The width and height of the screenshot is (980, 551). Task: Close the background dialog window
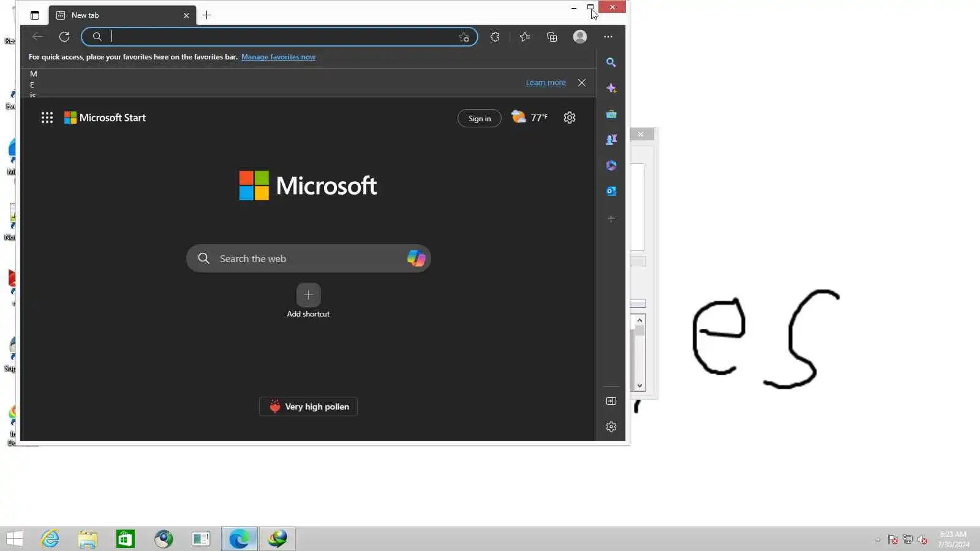pyautogui.click(x=641, y=134)
